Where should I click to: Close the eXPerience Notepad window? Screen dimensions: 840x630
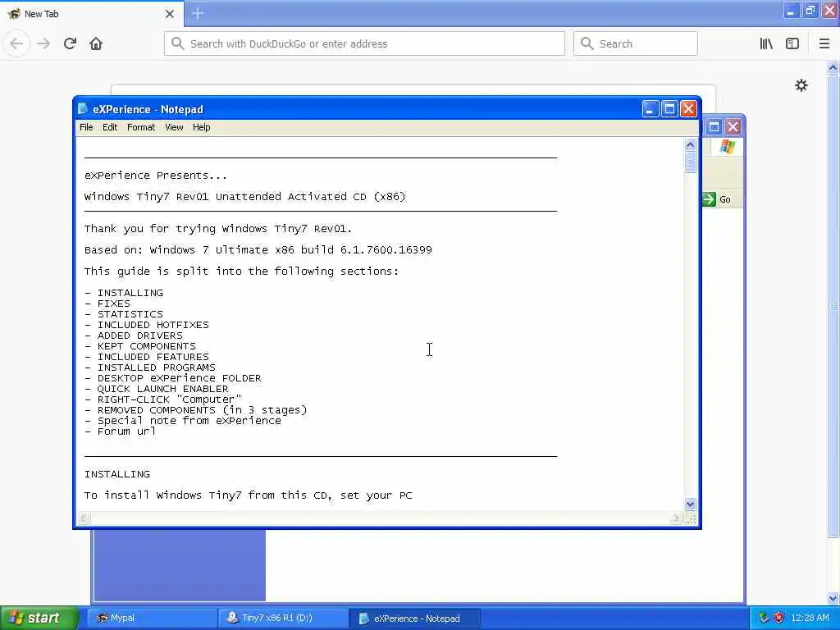pyautogui.click(x=688, y=109)
